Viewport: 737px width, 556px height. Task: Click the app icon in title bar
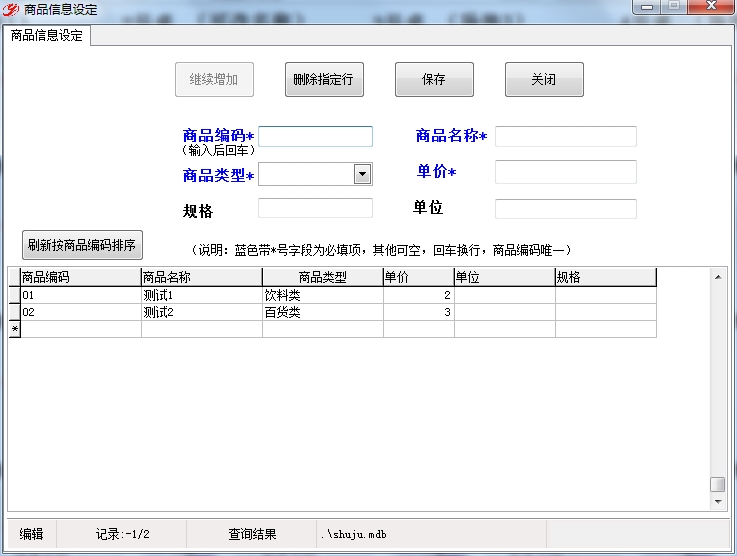[11, 9]
